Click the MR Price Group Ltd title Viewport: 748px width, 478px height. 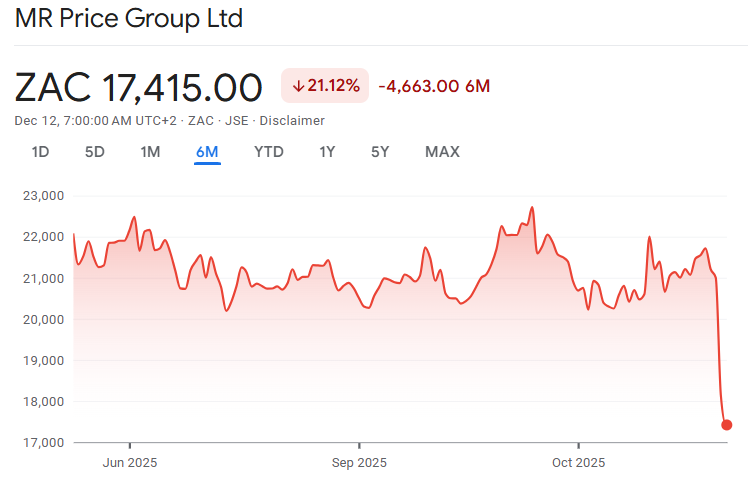click(x=129, y=19)
